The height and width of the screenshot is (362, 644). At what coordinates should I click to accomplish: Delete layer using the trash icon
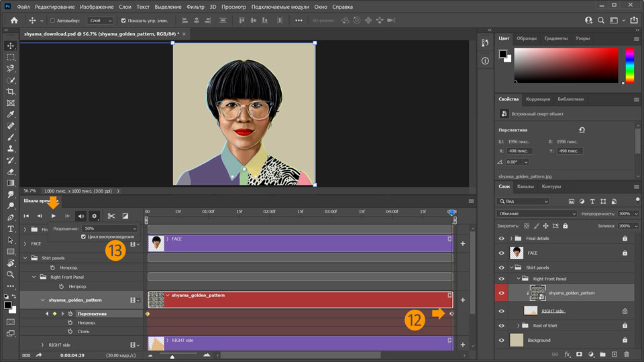pyautogui.click(x=627, y=354)
